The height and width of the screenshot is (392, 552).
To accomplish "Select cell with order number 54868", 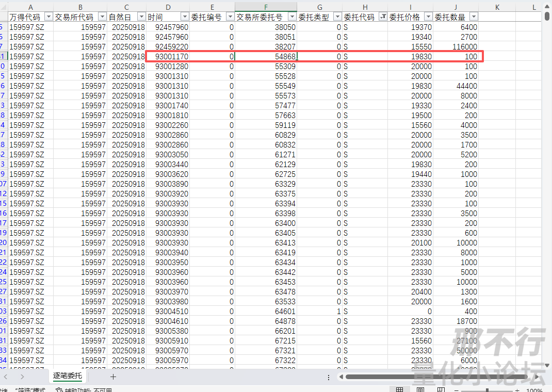I will click(266, 57).
